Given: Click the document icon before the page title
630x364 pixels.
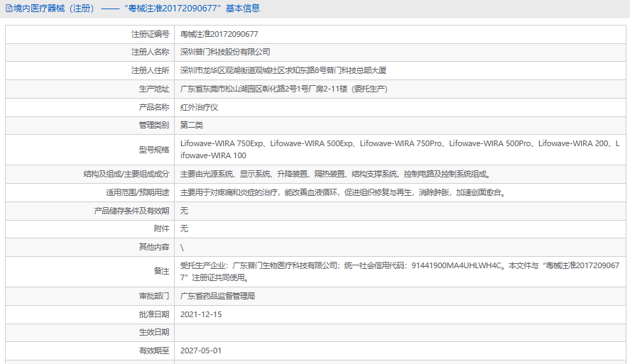Looking at the screenshot, I should click(9, 9).
